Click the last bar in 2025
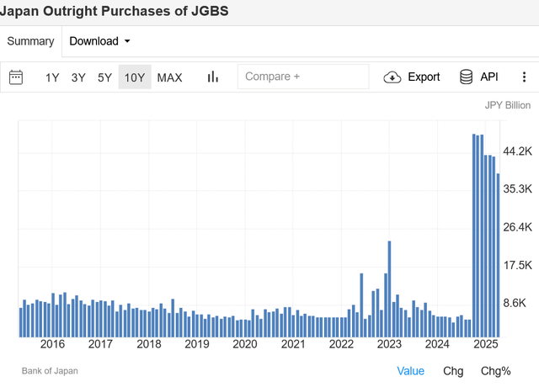539x392 pixels. (498, 256)
